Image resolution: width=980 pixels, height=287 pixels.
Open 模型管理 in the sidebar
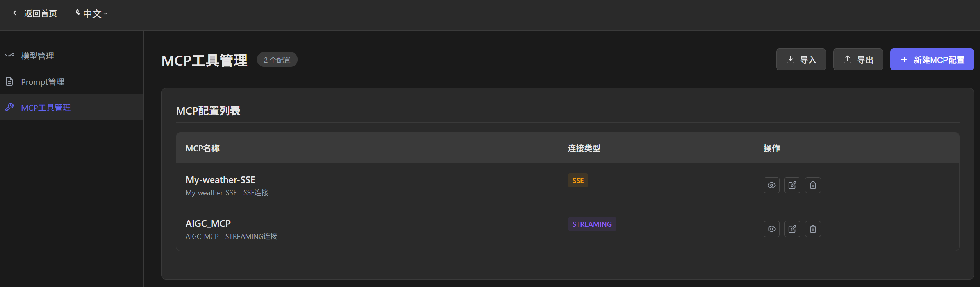pos(37,56)
